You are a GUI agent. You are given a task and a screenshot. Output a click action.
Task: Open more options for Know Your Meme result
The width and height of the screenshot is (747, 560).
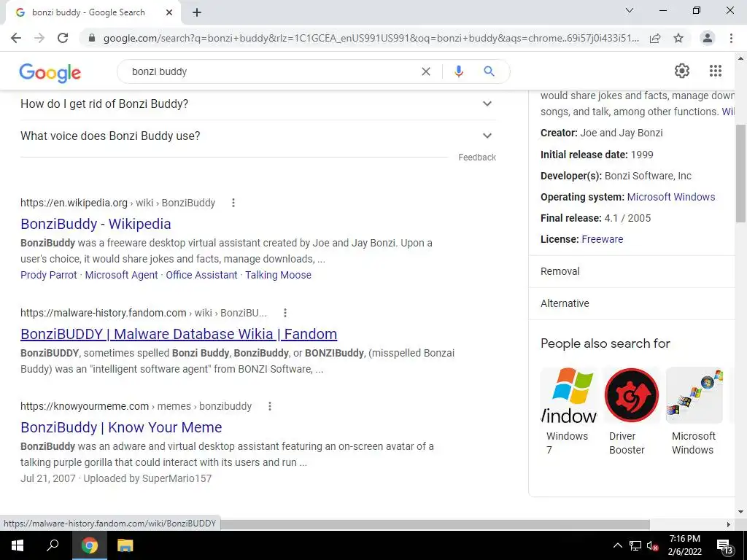tap(270, 406)
